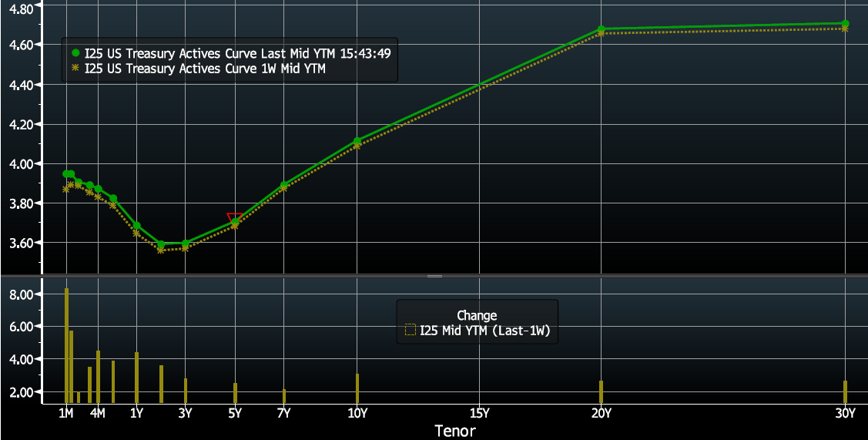Click the 4.20 yield axis label

coord(22,124)
